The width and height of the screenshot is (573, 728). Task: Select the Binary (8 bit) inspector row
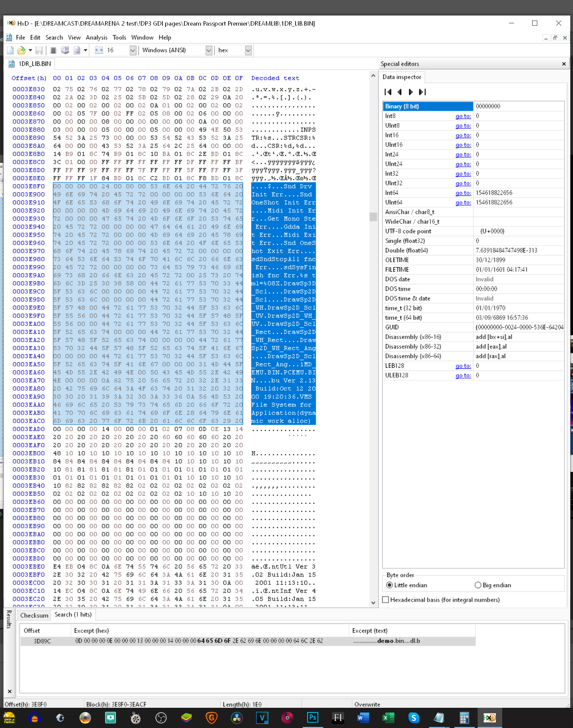click(x=473, y=106)
